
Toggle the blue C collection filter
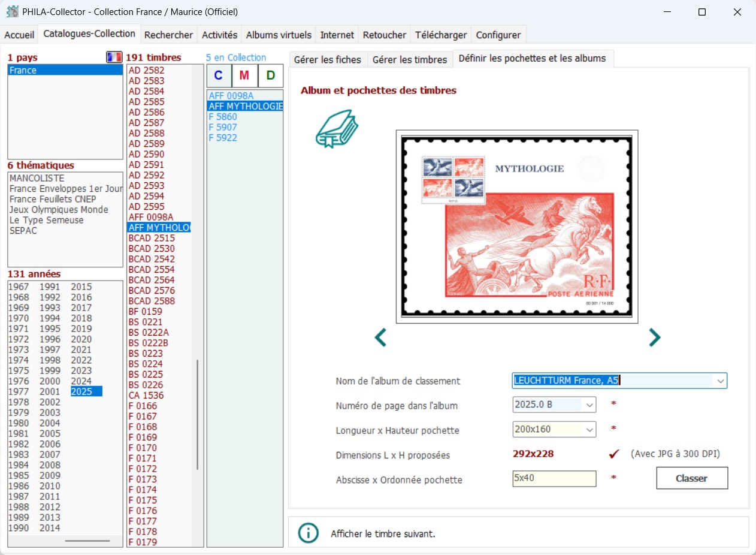click(219, 76)
